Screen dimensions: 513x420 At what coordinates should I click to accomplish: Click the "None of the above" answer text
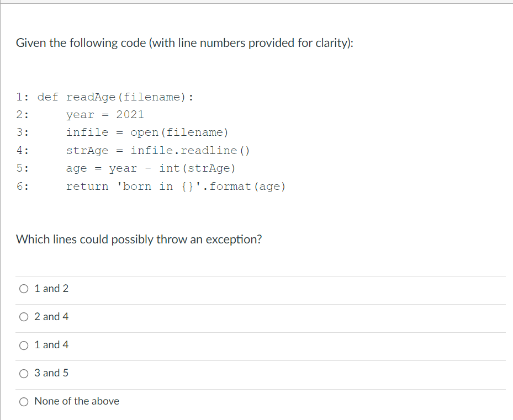(x=76, y=401)
